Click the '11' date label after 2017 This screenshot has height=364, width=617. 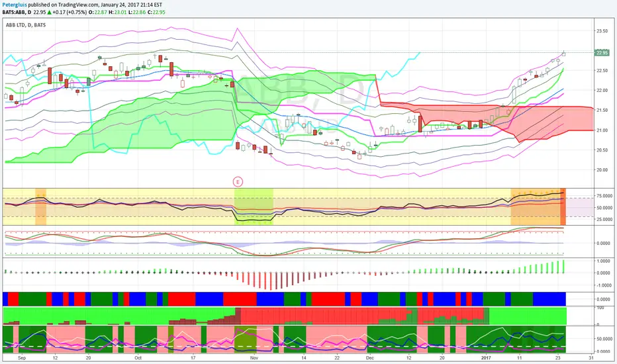(x=520, y=358)
